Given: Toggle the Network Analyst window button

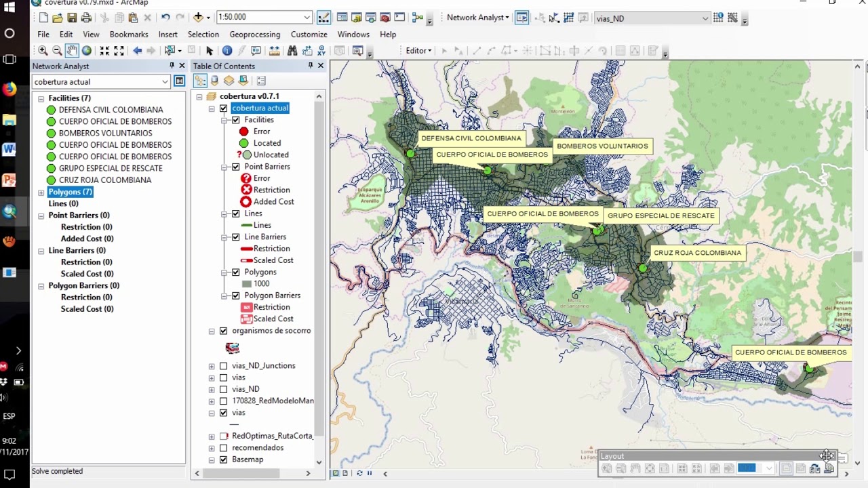Looking at the screenshot, I should 521,18.
